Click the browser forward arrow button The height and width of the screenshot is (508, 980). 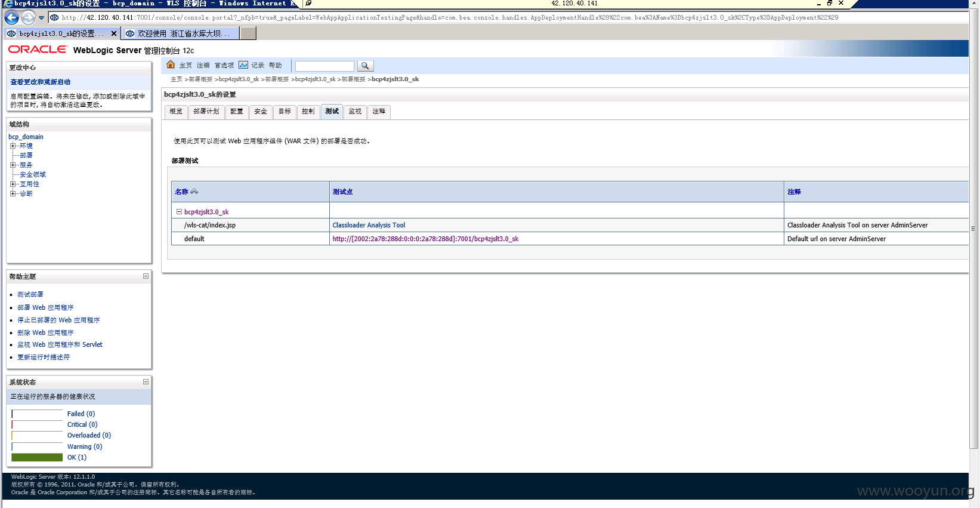click(28, 17)
